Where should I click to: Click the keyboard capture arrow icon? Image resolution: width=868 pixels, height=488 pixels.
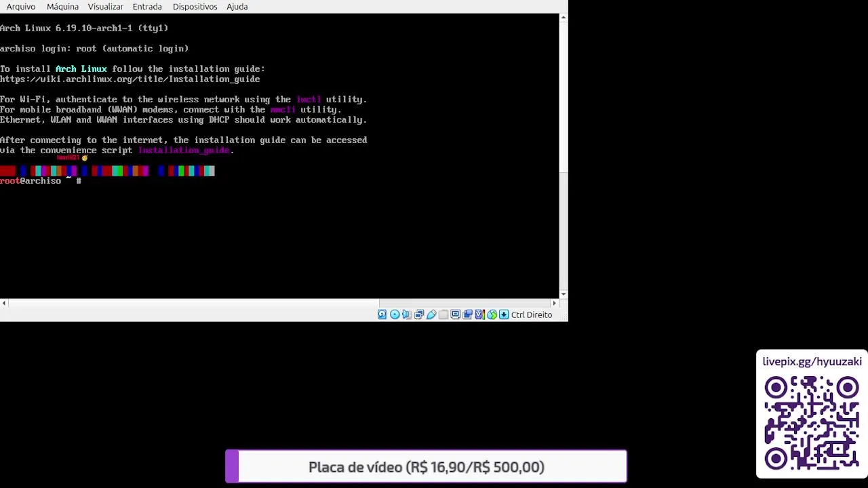[504, 314]
